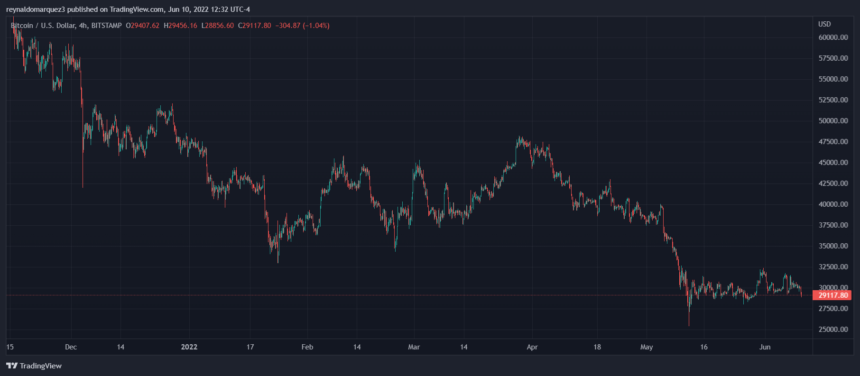The image size is (860, 376).
Task: Click the 55000.00 price axis label
Action: pyautogui.click(x=833, y=79)
